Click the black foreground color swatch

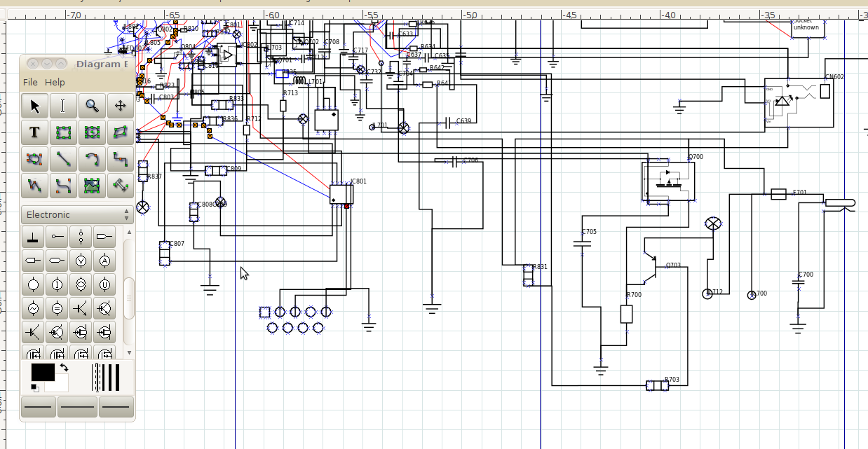click(x=43, y=372)
